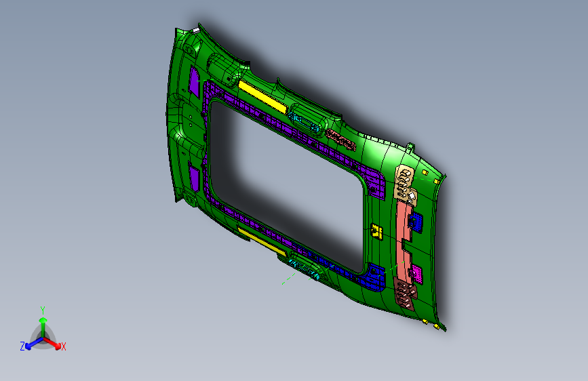This screenshot has width=588, height=381.
Task: Select the yellow clip right of sunroof opening
Action: [x=376, y=230]
